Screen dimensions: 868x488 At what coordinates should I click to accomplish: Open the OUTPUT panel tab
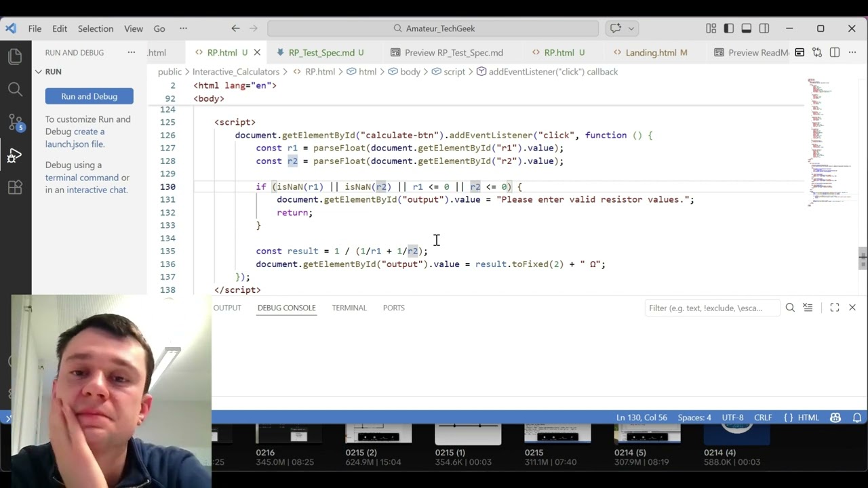click(227, 308)
